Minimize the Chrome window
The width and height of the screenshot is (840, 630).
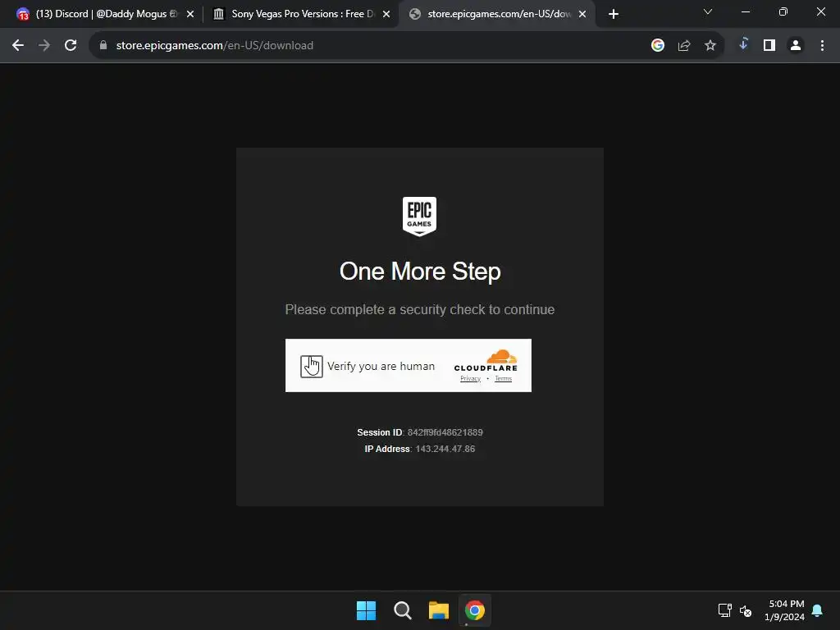click(746, 11)
